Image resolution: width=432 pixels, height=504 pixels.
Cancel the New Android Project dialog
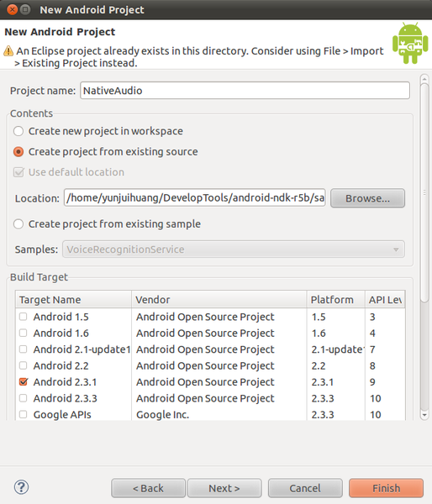click(x=305, y=488)
